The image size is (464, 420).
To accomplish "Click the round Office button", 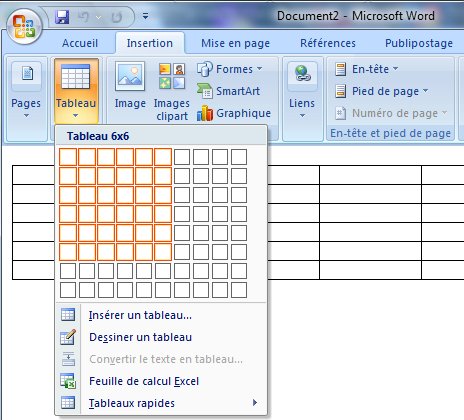I will click(24, 27).
